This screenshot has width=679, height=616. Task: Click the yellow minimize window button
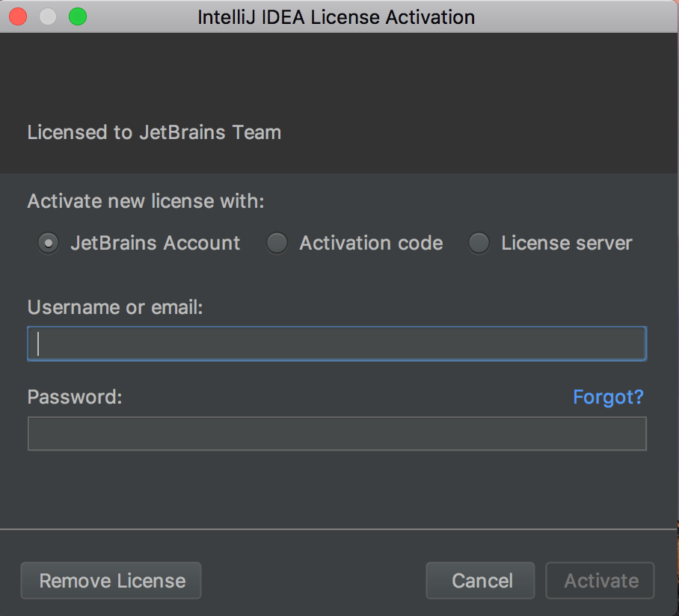[x=48, y=16]
